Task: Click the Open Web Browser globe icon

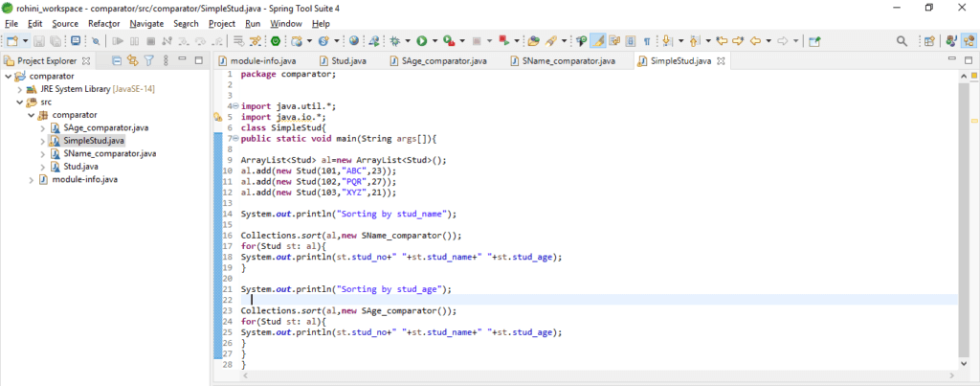Action: (x=354, y=41)
